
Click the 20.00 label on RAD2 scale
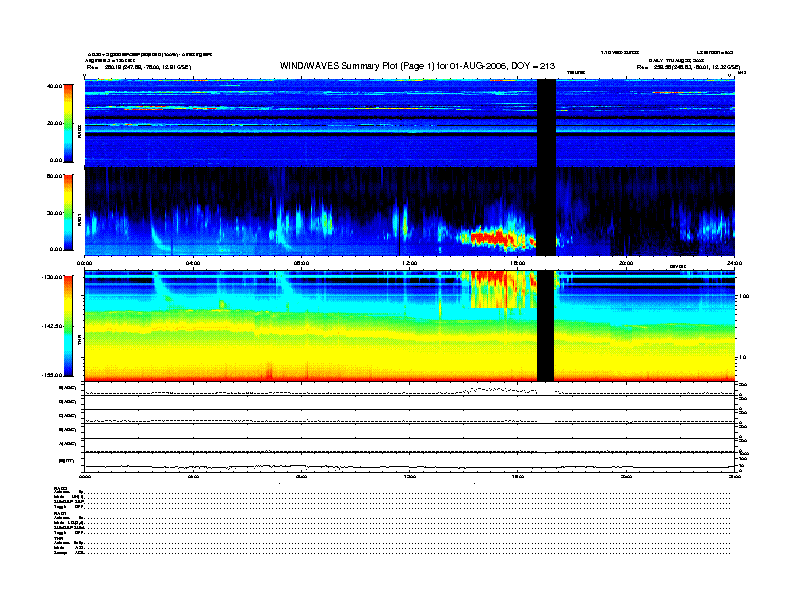(55, 123)
